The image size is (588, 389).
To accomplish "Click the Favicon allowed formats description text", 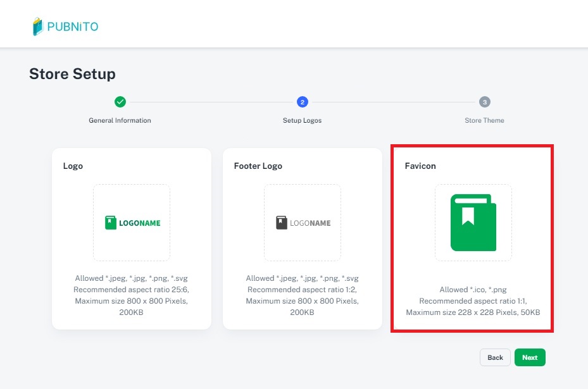I will coord(473,290).
